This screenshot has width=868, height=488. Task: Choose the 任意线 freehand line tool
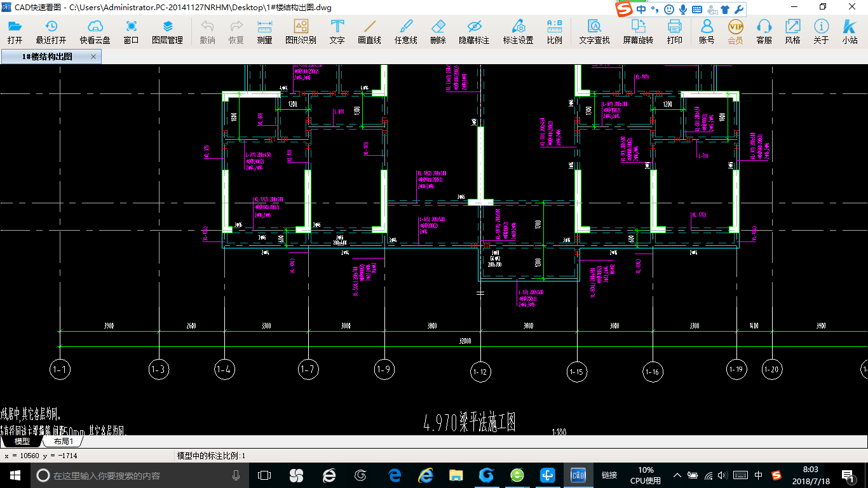[405, 31]
